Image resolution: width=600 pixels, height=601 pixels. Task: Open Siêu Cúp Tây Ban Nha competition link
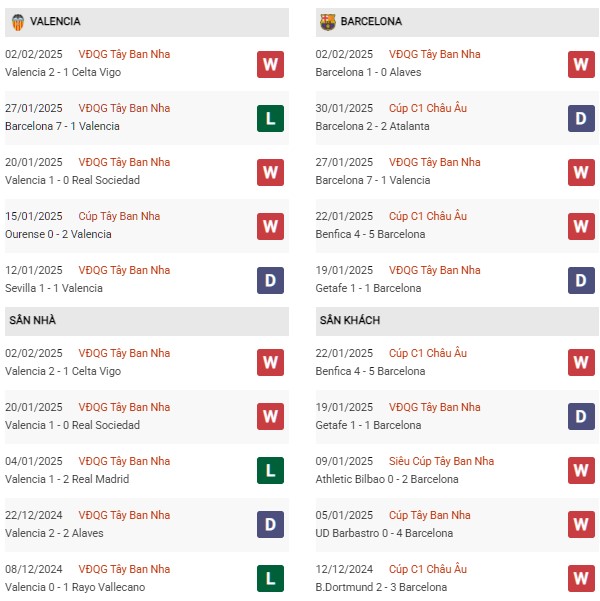click(x=441, y=461)
